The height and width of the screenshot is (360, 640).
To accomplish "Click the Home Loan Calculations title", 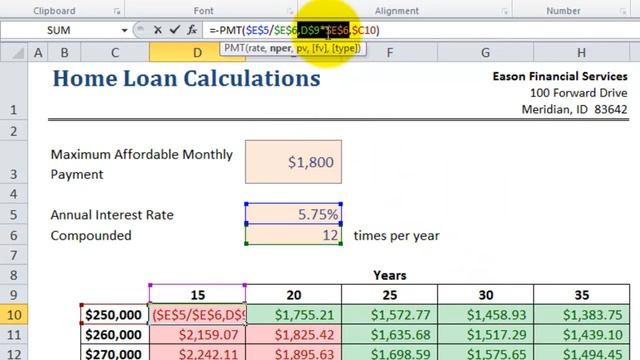I will click(x=187, y=78).
